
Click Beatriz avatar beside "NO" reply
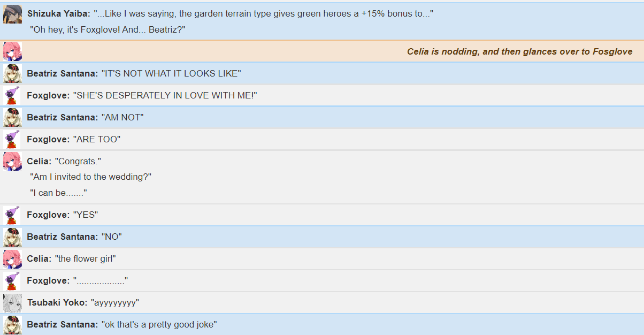12,237
